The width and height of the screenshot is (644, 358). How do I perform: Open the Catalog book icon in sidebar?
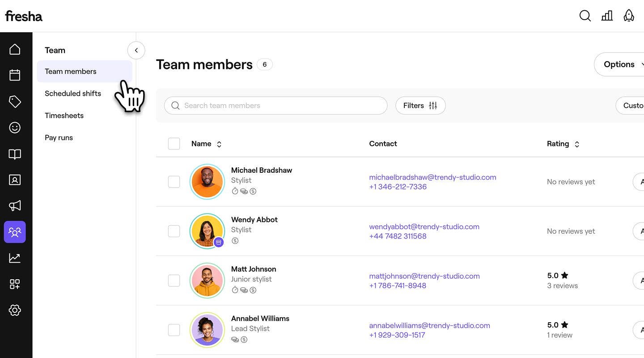point(15,154)
